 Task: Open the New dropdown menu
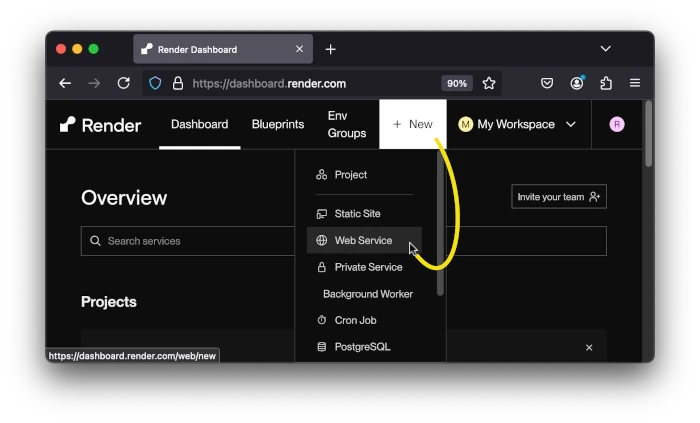pyautogui.click(x=413, y=124)
